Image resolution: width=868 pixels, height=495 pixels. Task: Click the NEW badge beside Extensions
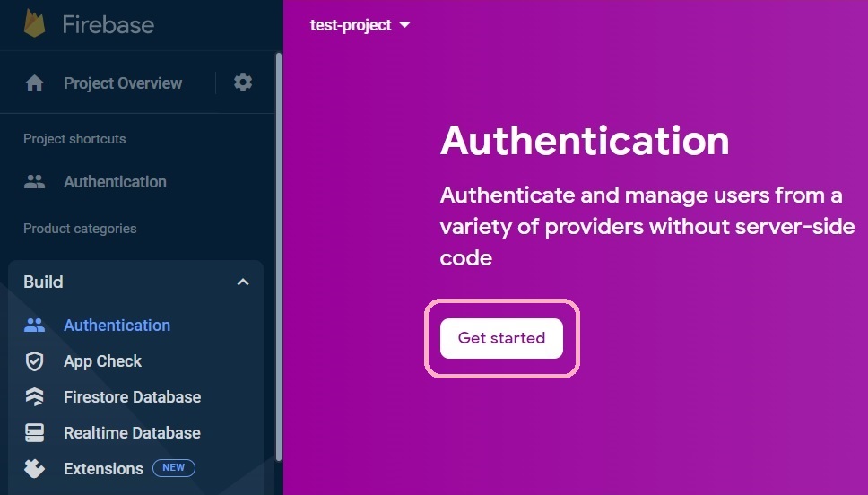pyautogui.click(x=174, y=468)
